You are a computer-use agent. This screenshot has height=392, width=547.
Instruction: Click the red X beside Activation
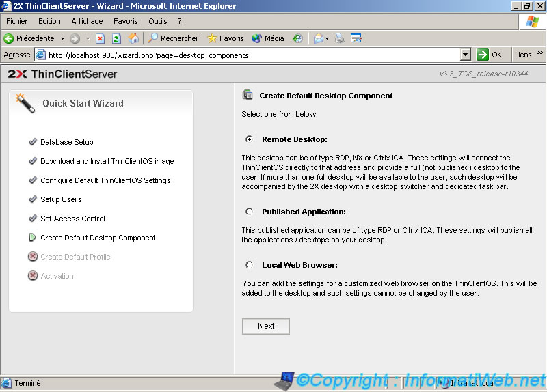[x=33, y=276]
